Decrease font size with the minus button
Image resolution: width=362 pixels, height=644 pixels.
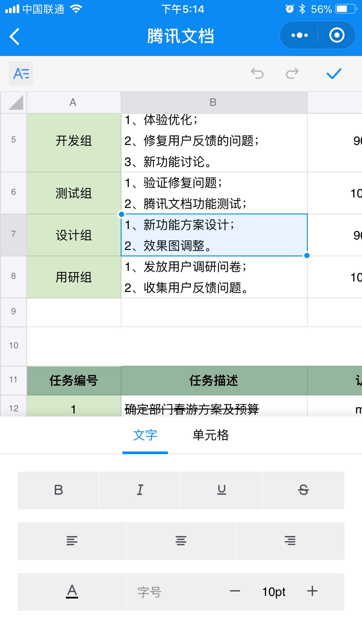tap(235, 592)
